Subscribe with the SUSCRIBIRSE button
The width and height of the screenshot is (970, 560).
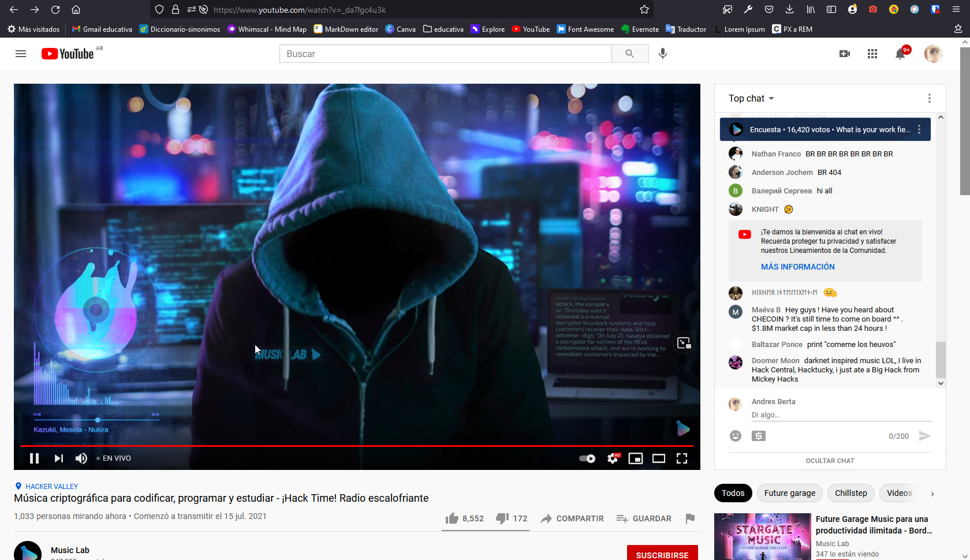pyautogui.click(x=662, y=554)
